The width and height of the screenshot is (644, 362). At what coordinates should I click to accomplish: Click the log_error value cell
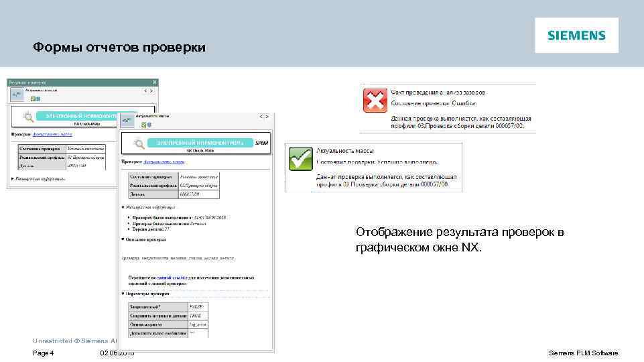click(x=198, y=324)
